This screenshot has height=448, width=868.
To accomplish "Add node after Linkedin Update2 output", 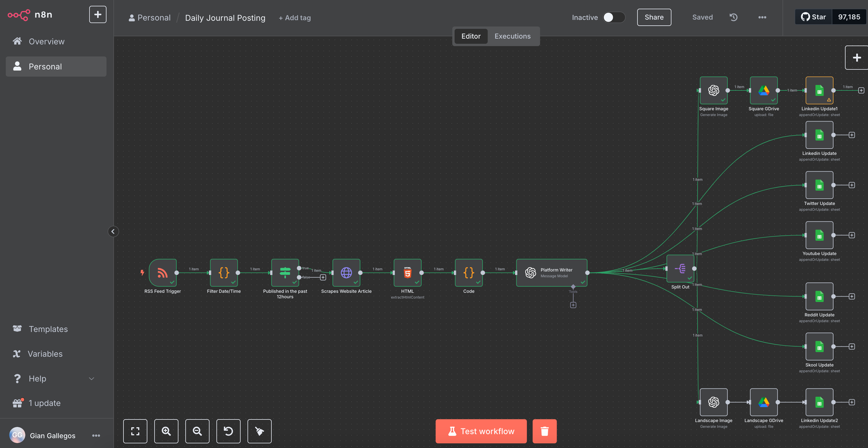I will coord(852,402).
